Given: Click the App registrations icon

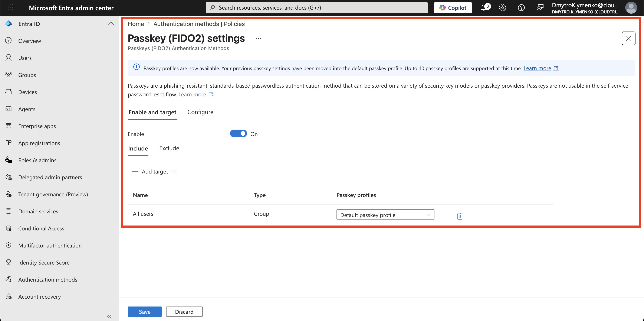Looking at the screenshot, I should point(9,143).
